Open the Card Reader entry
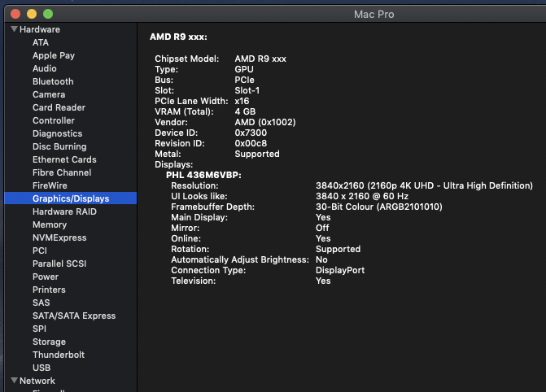Screen dimensions: 546x392 point(59,107)
